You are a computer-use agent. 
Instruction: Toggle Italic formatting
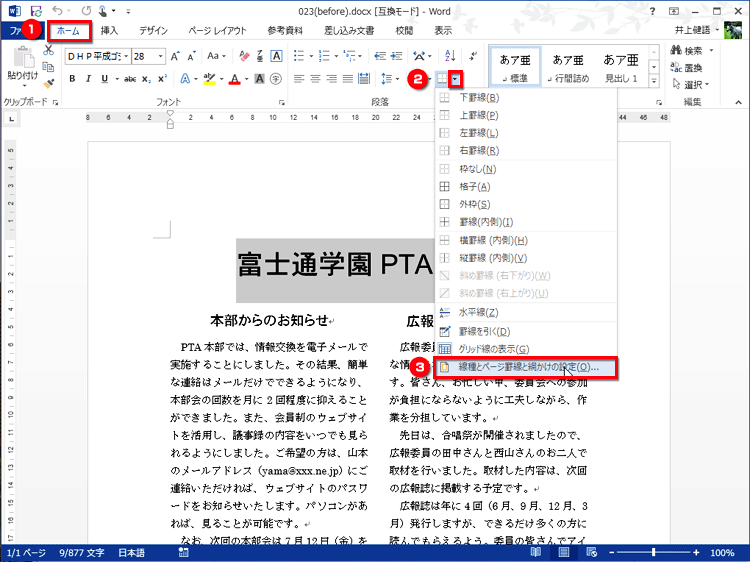pyautogui.click(x=88, y=79)
